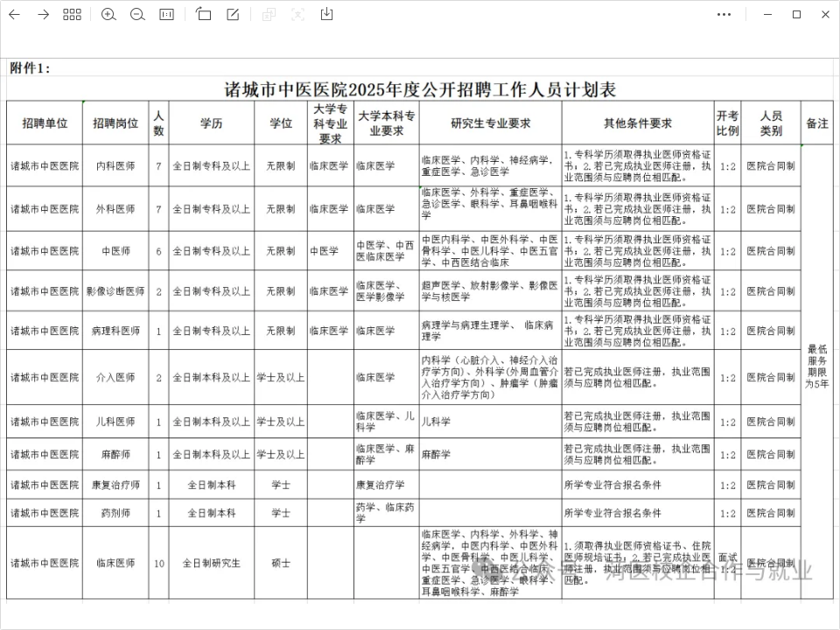
Task: Click 1:2 ratio in 病理科医师 row
Action: (727, 332)
